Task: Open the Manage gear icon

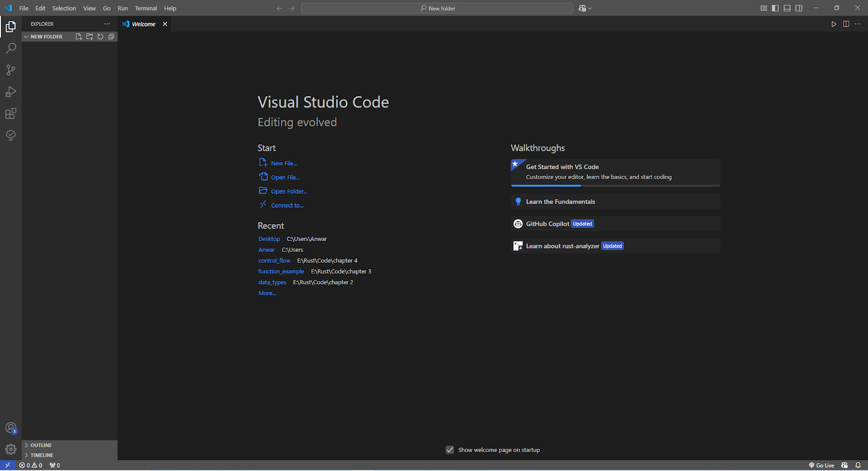Action: click(x=11, y=449)
